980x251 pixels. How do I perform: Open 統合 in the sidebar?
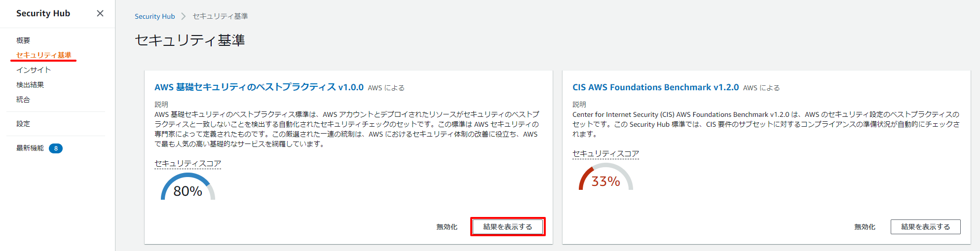coord(23,100)
